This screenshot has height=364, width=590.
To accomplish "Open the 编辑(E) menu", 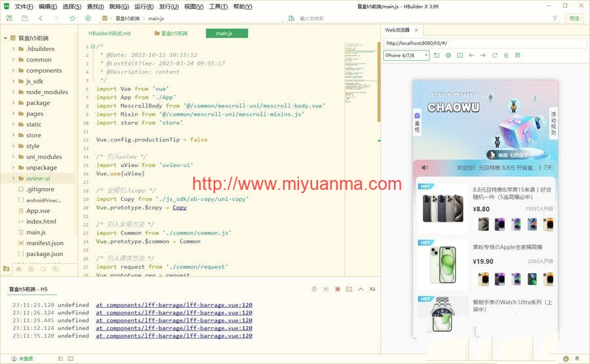I will point(48,7).
